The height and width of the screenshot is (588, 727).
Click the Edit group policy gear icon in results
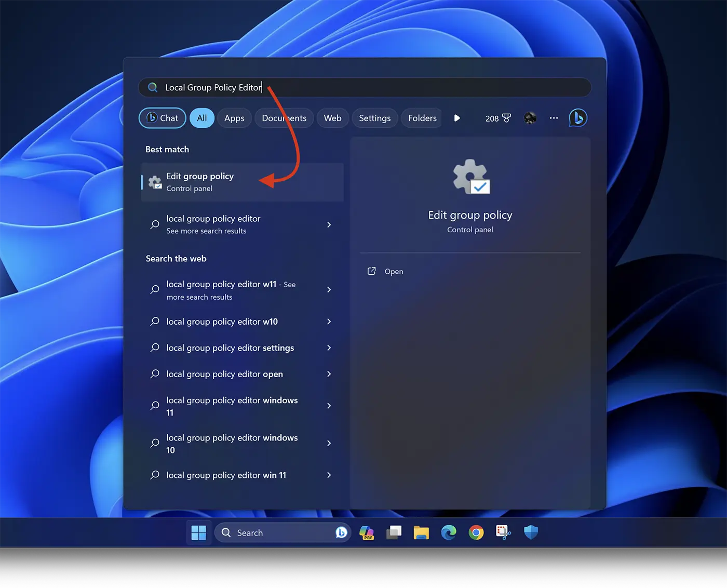(155, 182)
